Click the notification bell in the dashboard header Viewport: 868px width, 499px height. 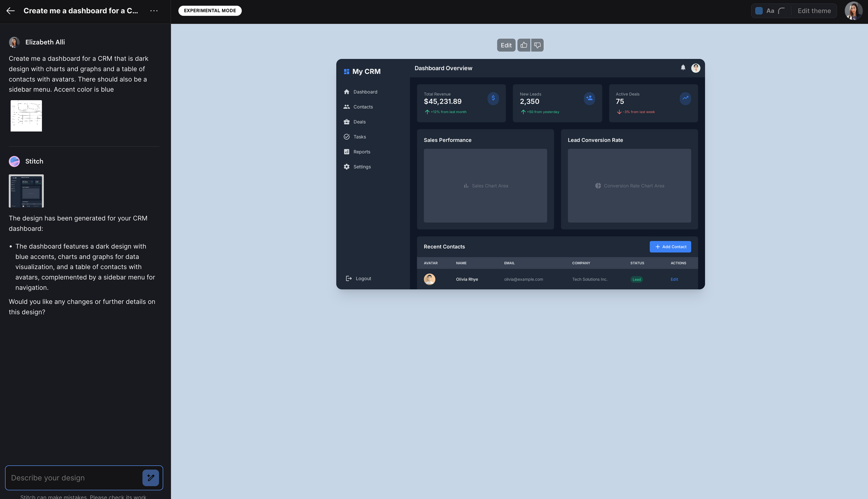coord(683,68)
